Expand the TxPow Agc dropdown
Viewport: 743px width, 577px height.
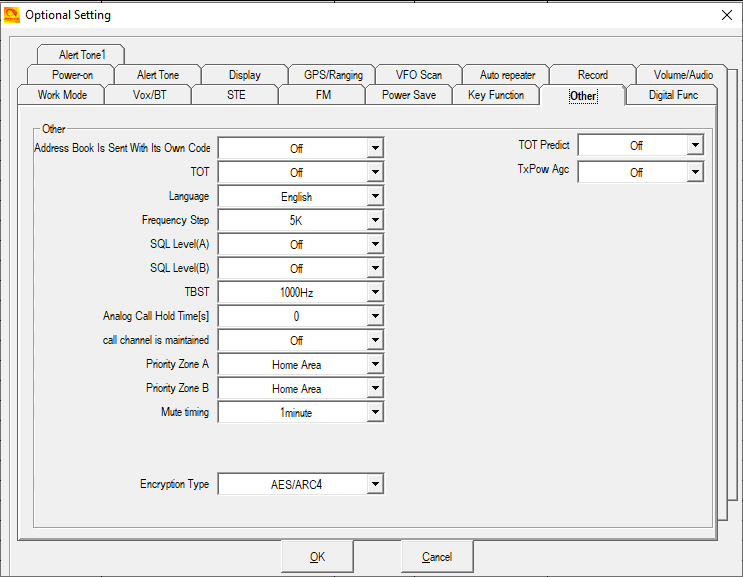tap(695, 172)
